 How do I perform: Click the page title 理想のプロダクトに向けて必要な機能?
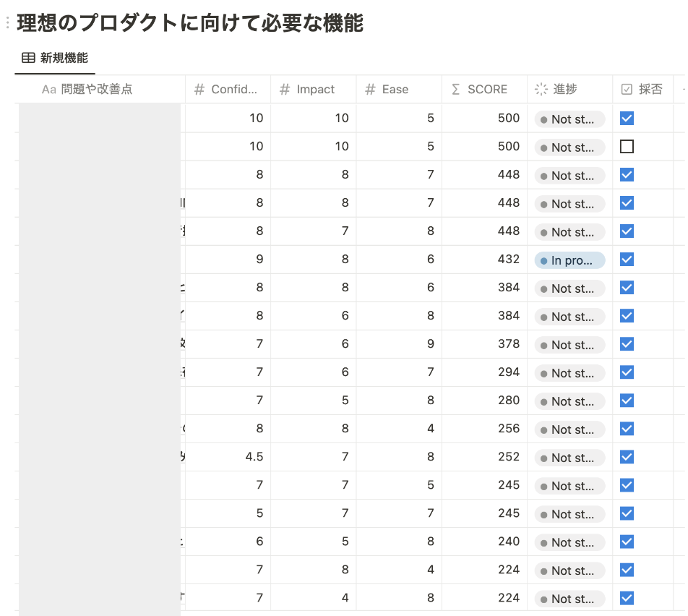(x=190, y=23)
